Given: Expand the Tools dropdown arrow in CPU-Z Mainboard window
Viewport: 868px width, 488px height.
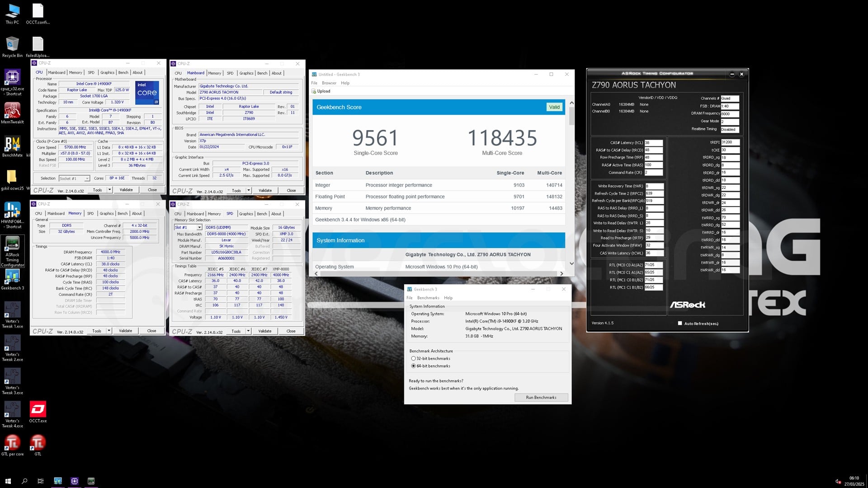Looking at the screenshot, I should tap(249, 191).
